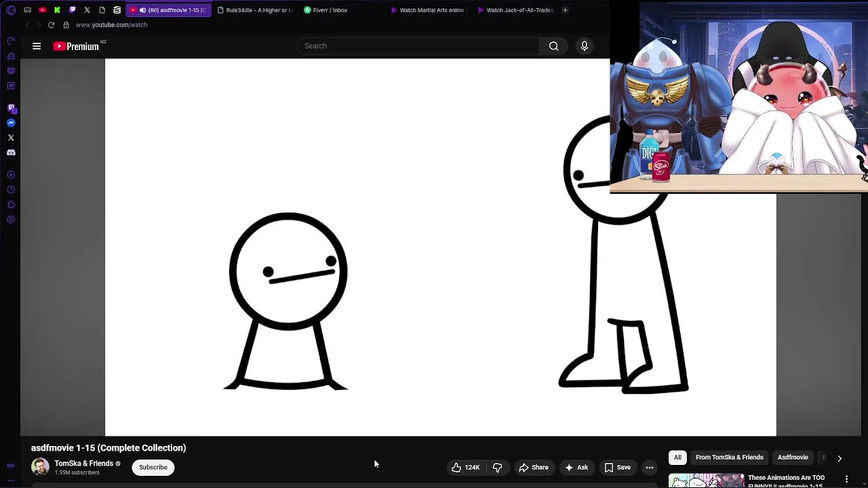Image resolution: width=868 pixels, height=488 pixels.
Task: Open the Opera GX main menu icon
Action: 11,10
